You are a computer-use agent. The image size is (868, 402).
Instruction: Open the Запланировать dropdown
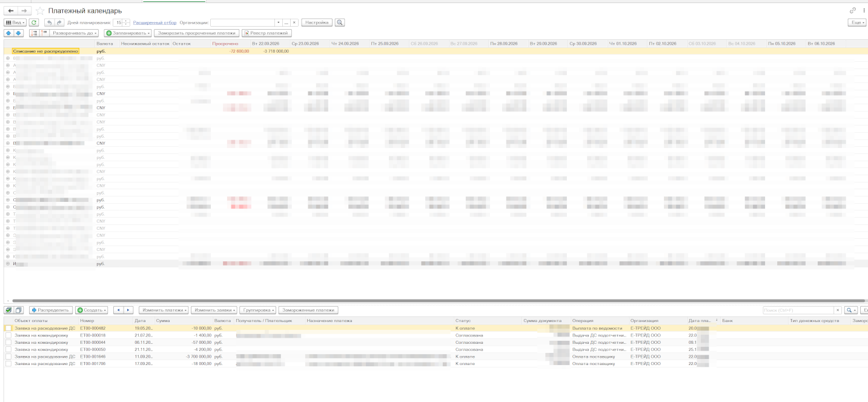tap(128, 33)
